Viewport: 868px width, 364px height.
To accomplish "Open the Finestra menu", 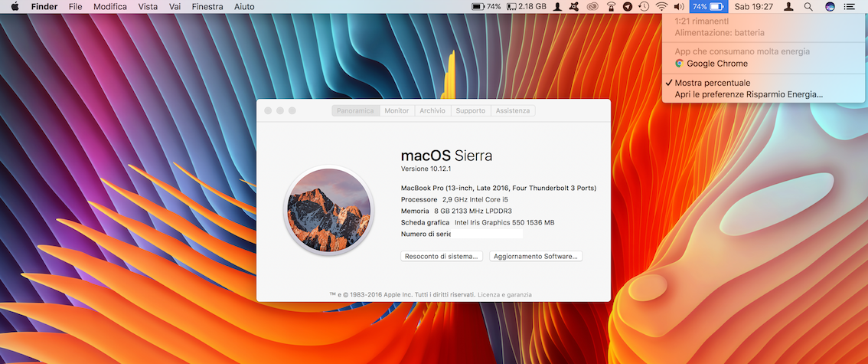I will point(207,7).
